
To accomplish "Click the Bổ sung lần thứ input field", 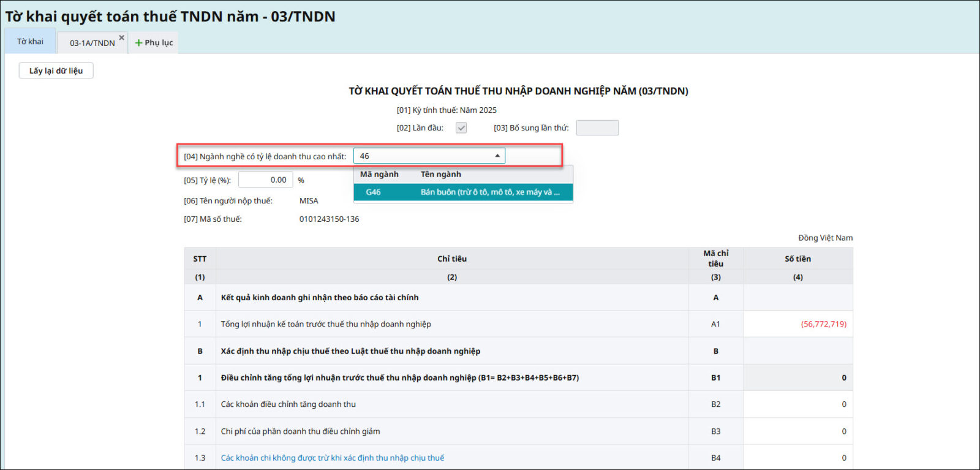I will (597, 128).
